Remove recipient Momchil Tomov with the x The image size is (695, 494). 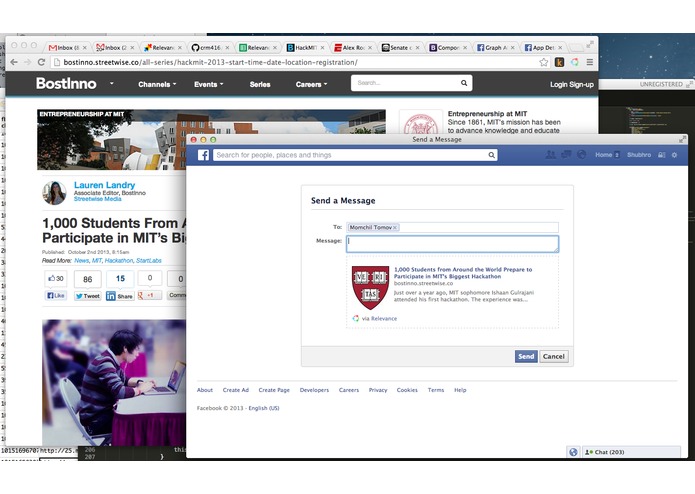pyautogui.click(x=395, y=227)
